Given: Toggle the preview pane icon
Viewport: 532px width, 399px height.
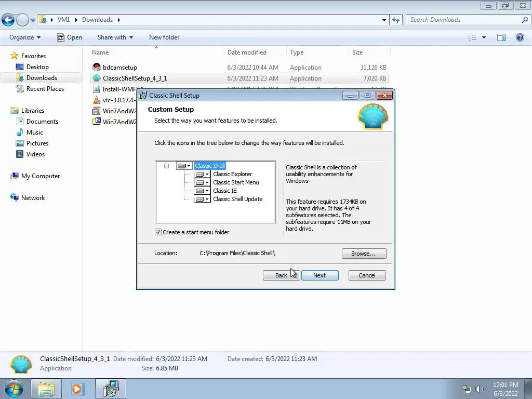Looking at the screenshot, I should (x=501, y=37).
